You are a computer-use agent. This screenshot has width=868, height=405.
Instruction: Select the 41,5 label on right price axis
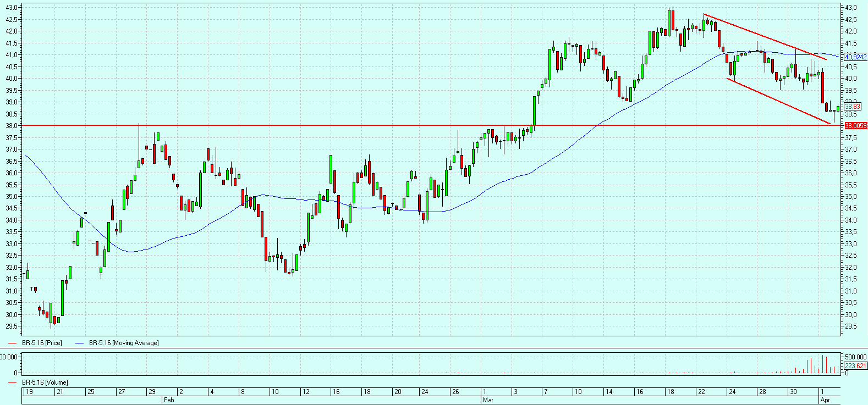(851, 43)
